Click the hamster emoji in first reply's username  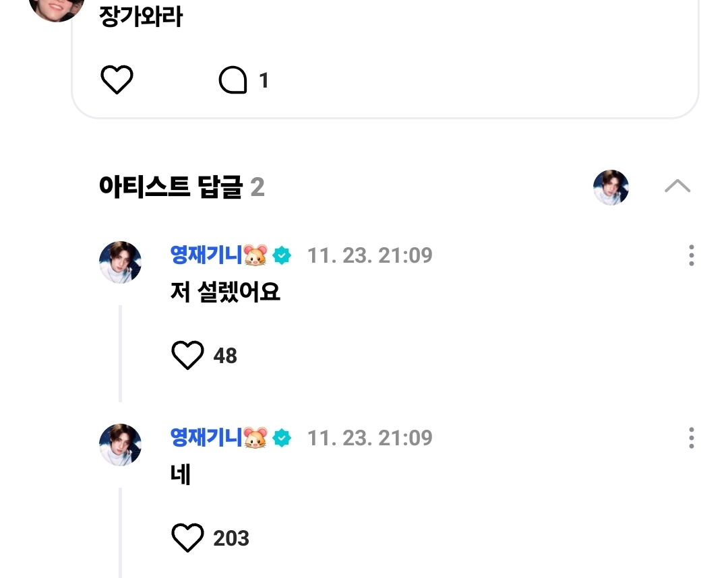tap(255, 255)
